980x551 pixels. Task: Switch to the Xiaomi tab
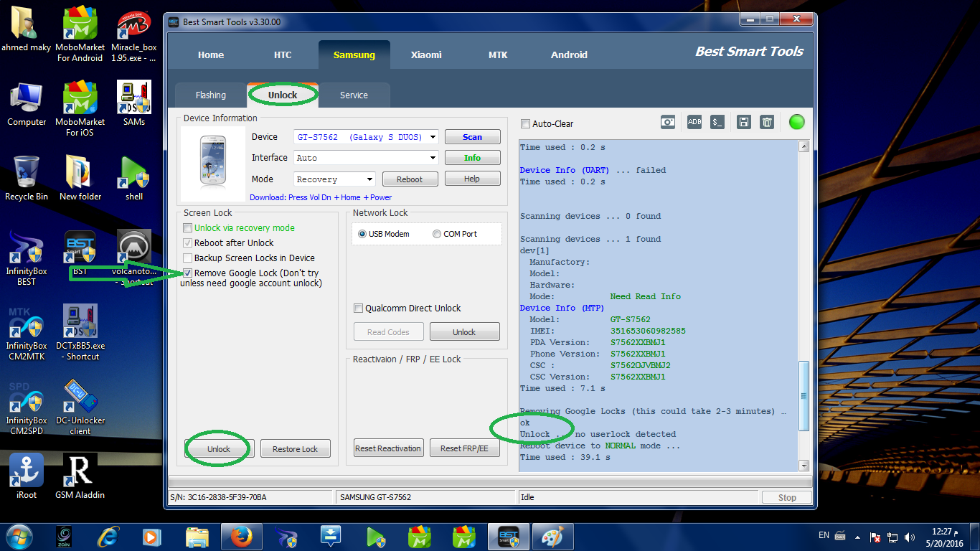coord(426,55)
